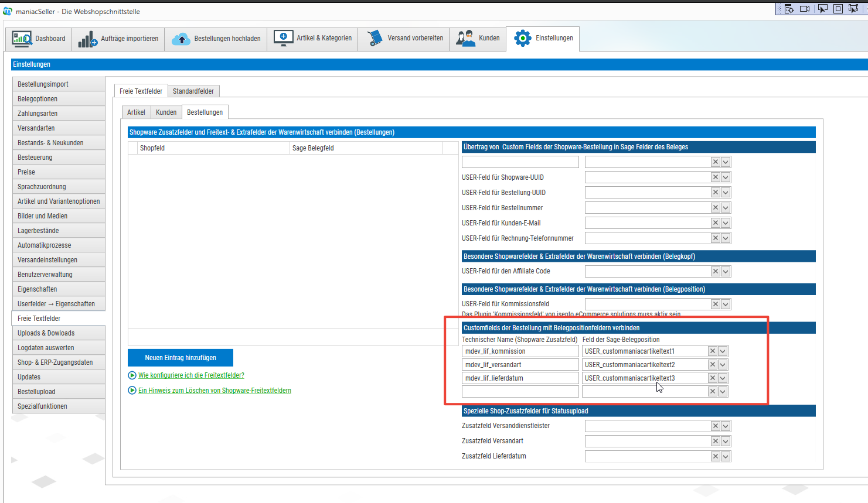The image size is (868, 503).
Task: Go to Bestellungen hochladen
Action: point(216,39)
